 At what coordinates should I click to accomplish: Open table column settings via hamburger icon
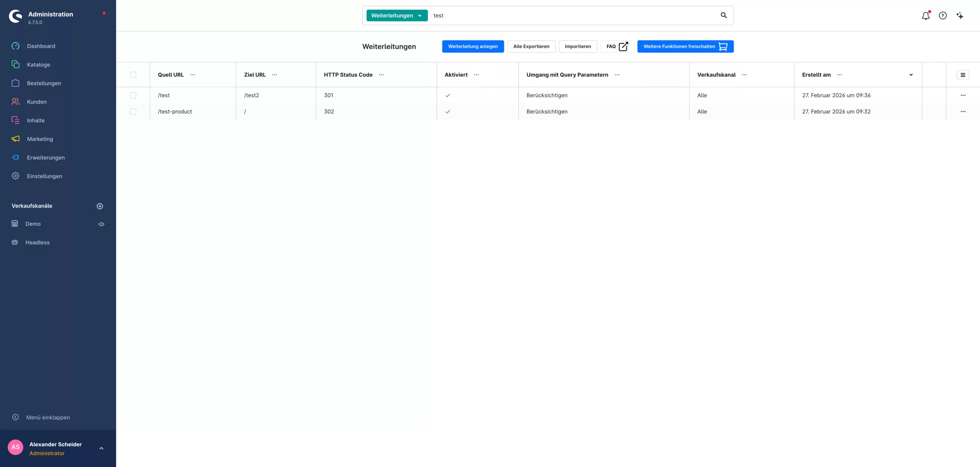pos(963,74)
